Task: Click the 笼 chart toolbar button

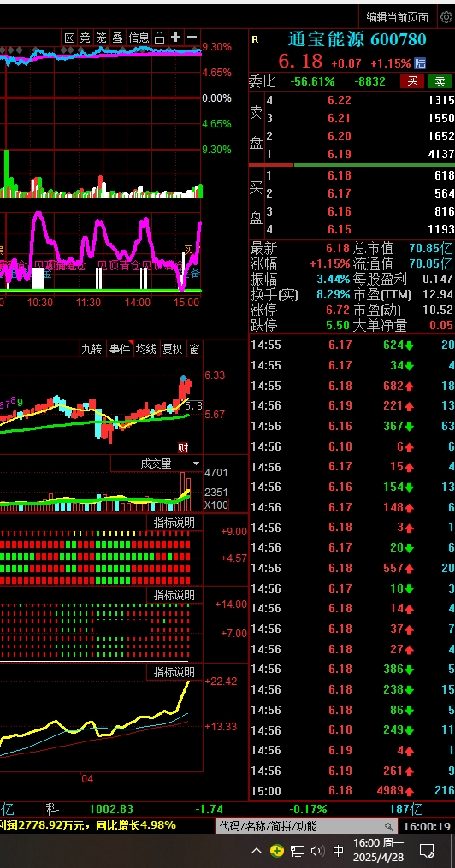Action: (x=101, y=38)
